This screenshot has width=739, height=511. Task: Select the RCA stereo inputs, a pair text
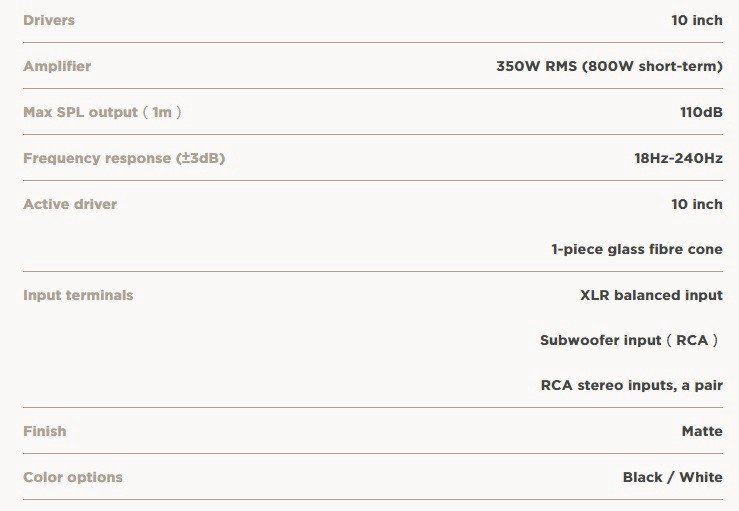(631, 385)
